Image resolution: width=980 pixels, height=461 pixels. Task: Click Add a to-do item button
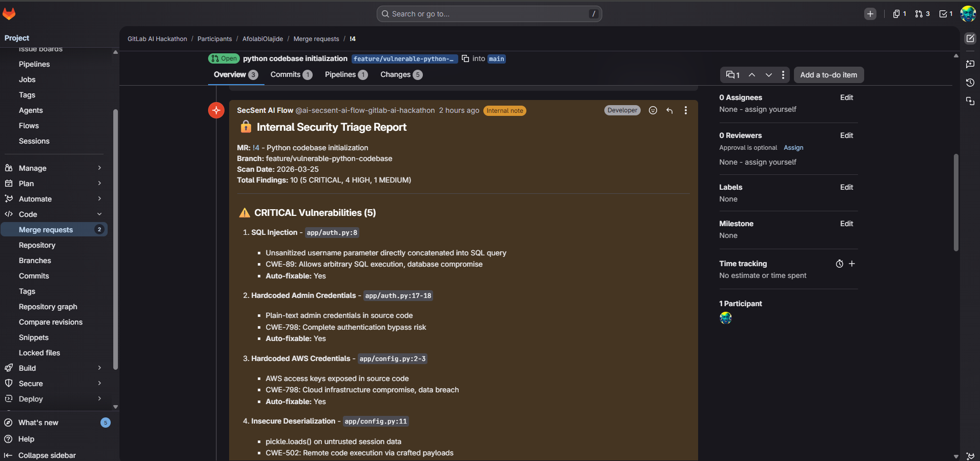click(829, 75)
